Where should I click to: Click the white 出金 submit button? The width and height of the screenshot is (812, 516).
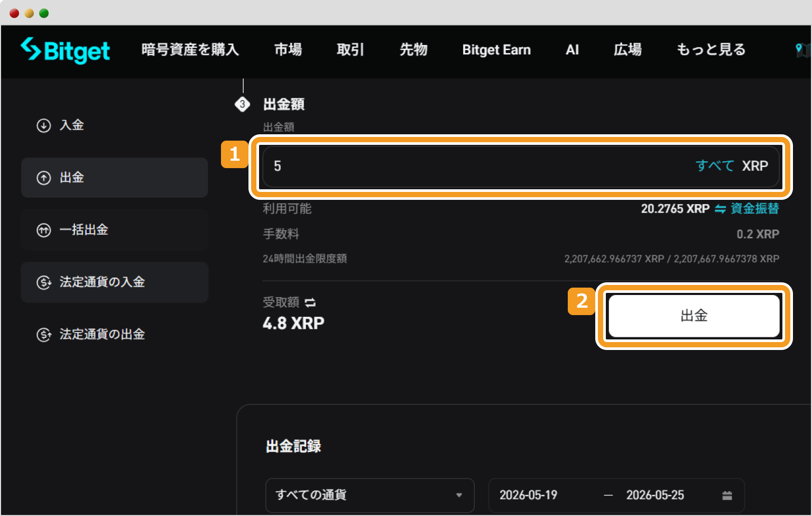(694, 316)
